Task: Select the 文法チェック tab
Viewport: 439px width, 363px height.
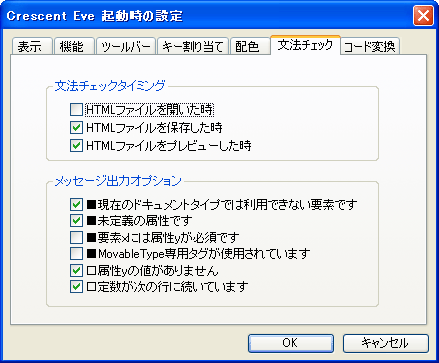Action: click(x=305, y=45)
